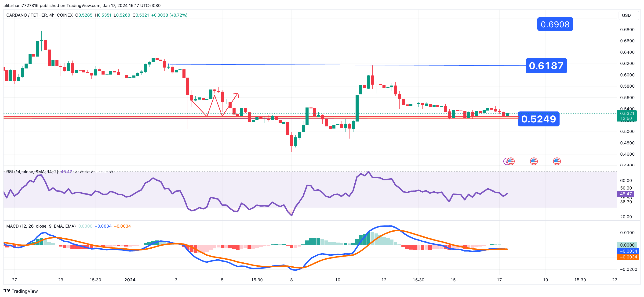This screenshot has width=644, height=297.
Task: Click the RSI indicator legend label
Action: pyautogui.click(x=32, y=172)
